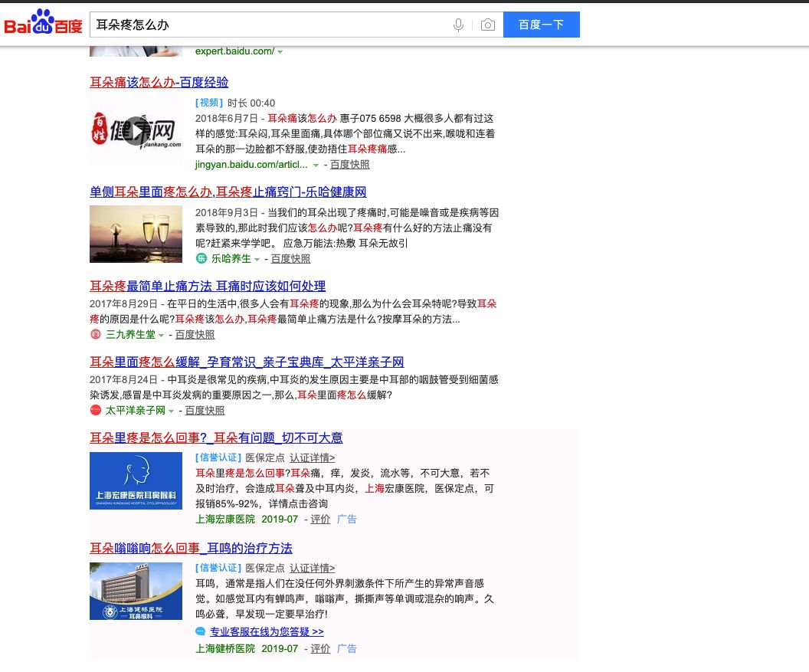Click 评价 beside 上海宏康医院 2019-07
This screenshot has width=809, height=672.
pos(320,520)
